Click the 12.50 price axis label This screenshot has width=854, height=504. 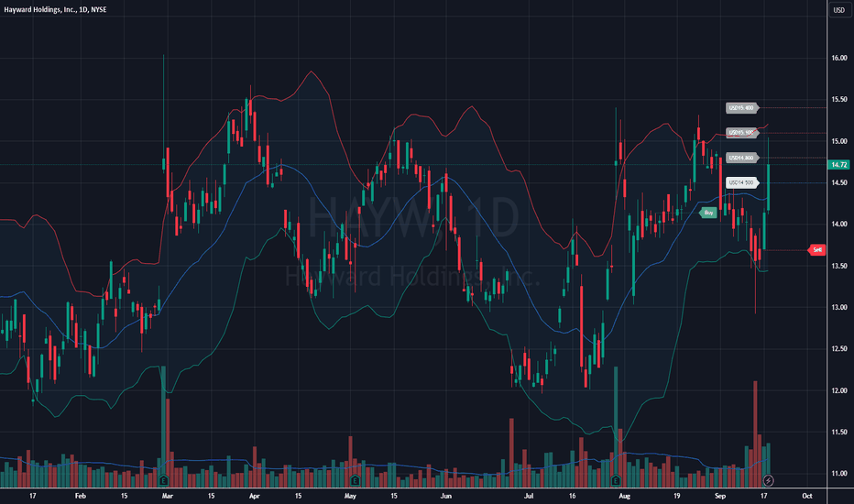[838, 349]
